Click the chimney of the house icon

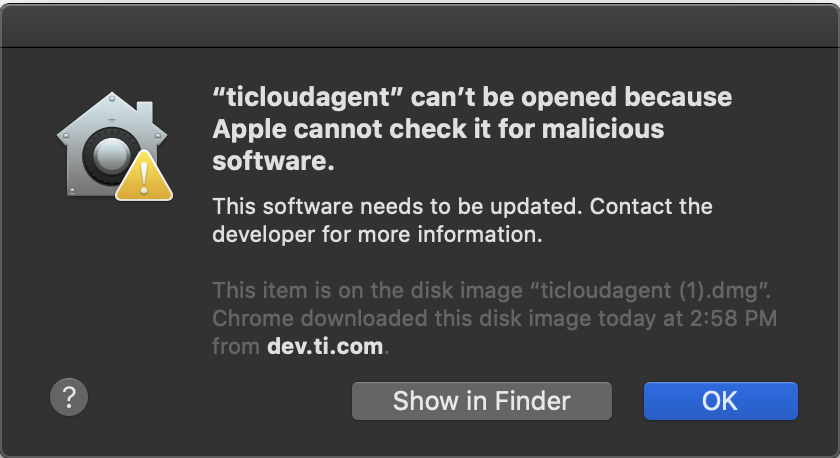coord(145,112)
